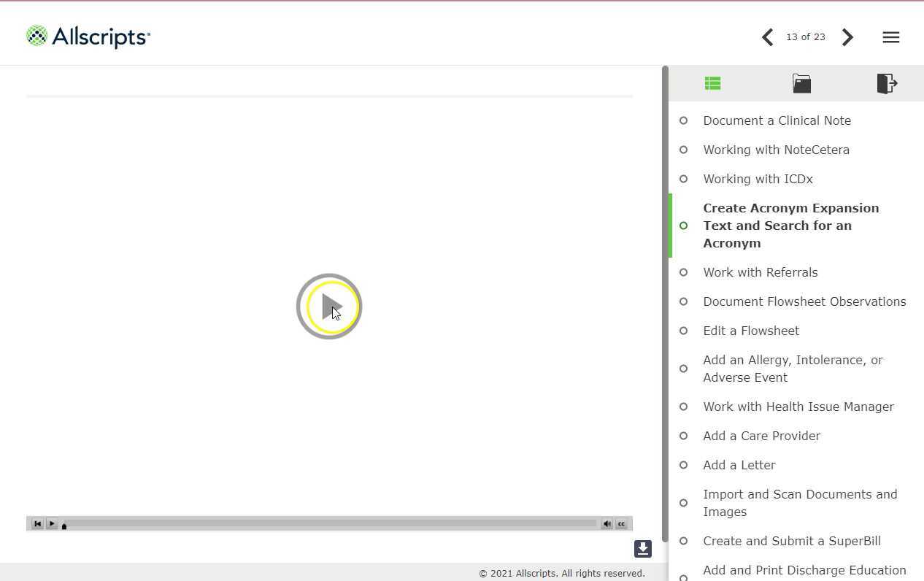Open the hamburger menu
Screen dimensions: 924x581
coord(890,37)
